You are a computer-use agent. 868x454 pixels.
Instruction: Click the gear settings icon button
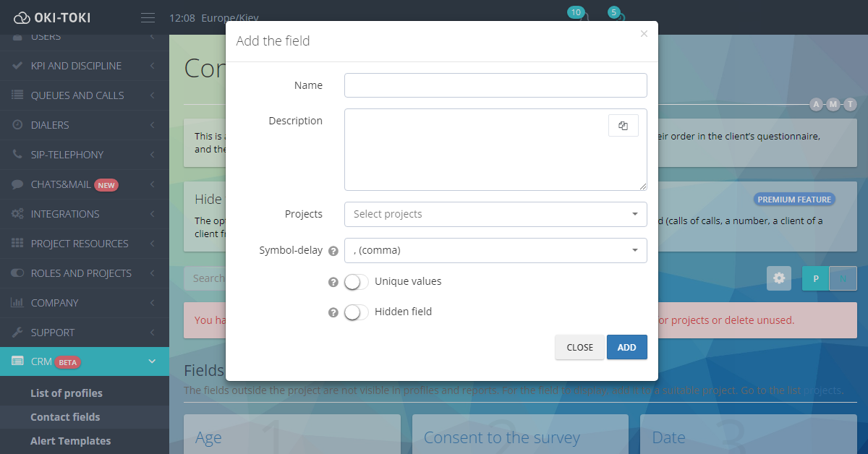click(x=778, y=278)
